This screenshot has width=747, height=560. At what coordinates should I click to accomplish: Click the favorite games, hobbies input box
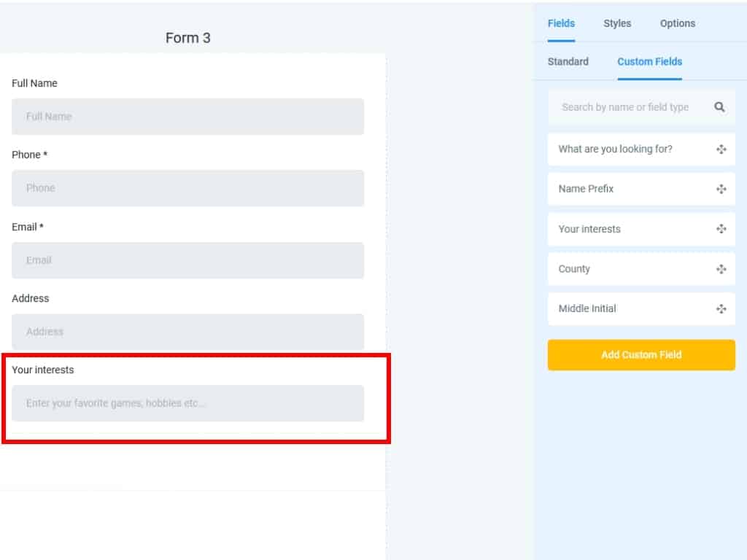187,403
